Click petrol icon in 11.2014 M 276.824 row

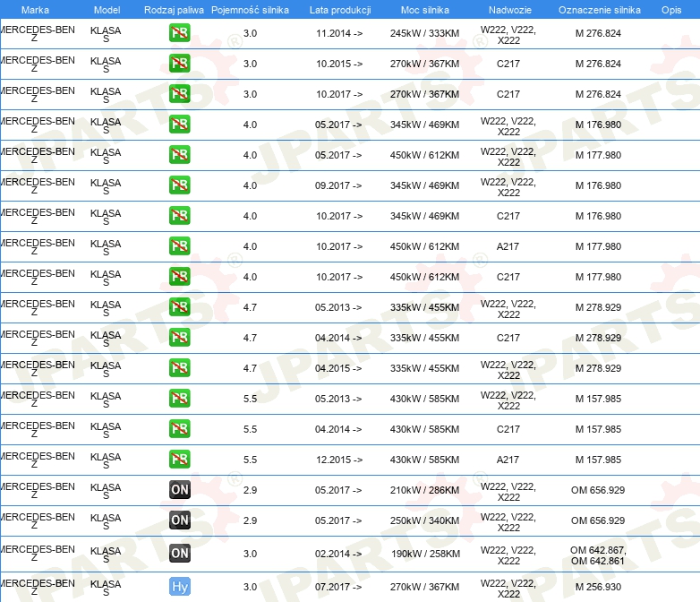180,32
